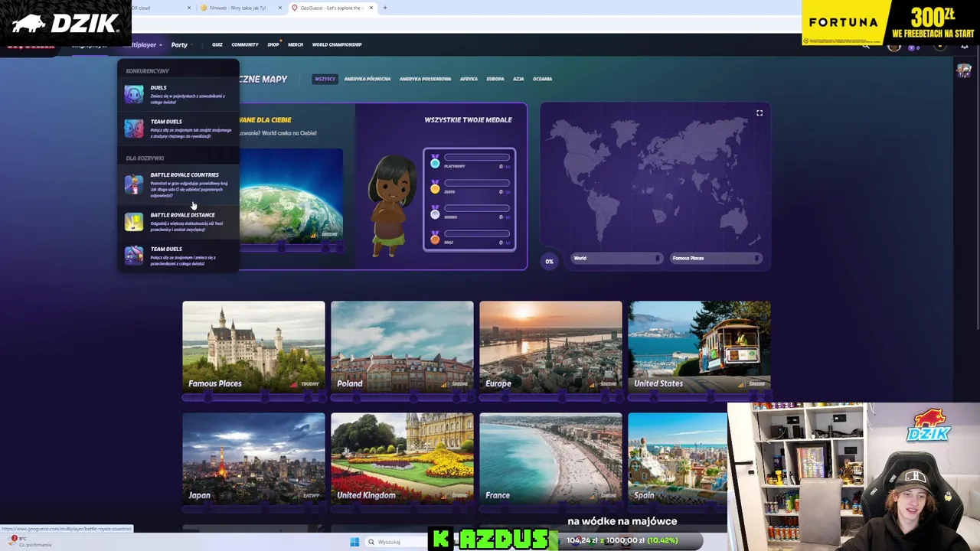The image size is (980, 551).
Task: Filter maps by Ameryka Południowa
Action: [426, 79]
